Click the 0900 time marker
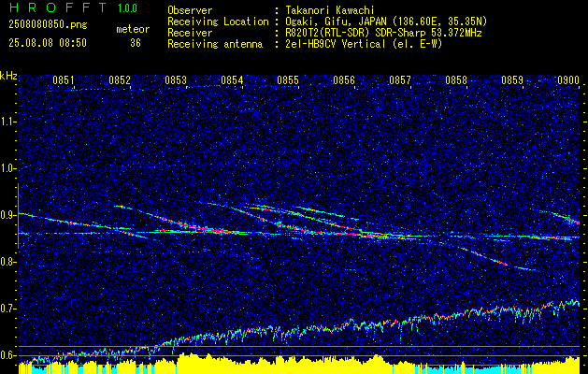The width and height of the screenshot is (588, 374). pos(568,79)
